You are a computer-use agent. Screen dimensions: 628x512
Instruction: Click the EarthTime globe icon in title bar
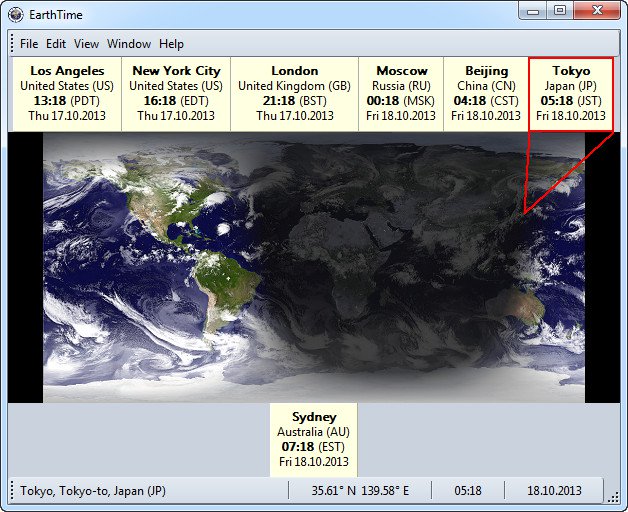[15, 14]
